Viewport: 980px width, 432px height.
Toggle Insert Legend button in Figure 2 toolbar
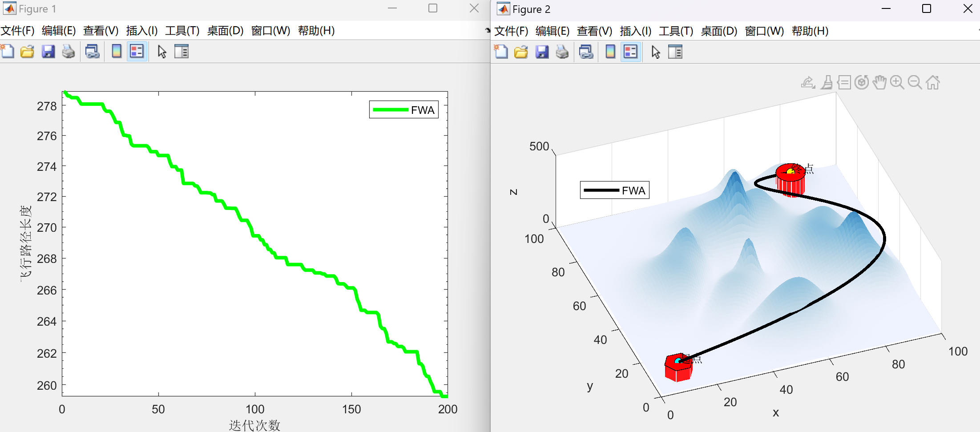click(630, 52)
